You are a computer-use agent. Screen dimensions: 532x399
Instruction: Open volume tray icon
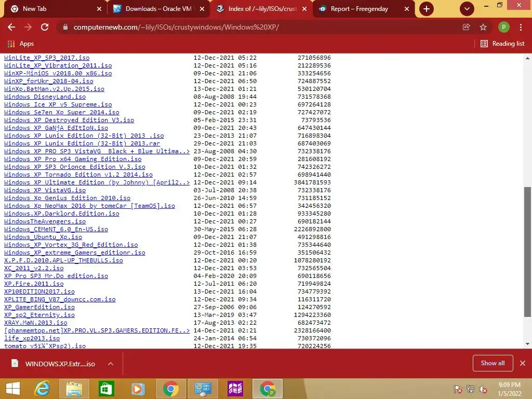click(483, 389)
